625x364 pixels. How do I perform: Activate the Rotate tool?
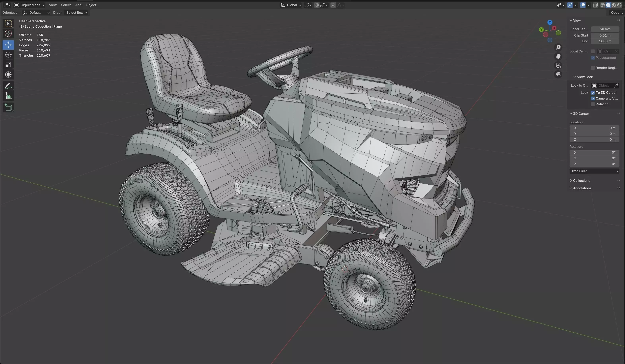[x=8, y=55]
